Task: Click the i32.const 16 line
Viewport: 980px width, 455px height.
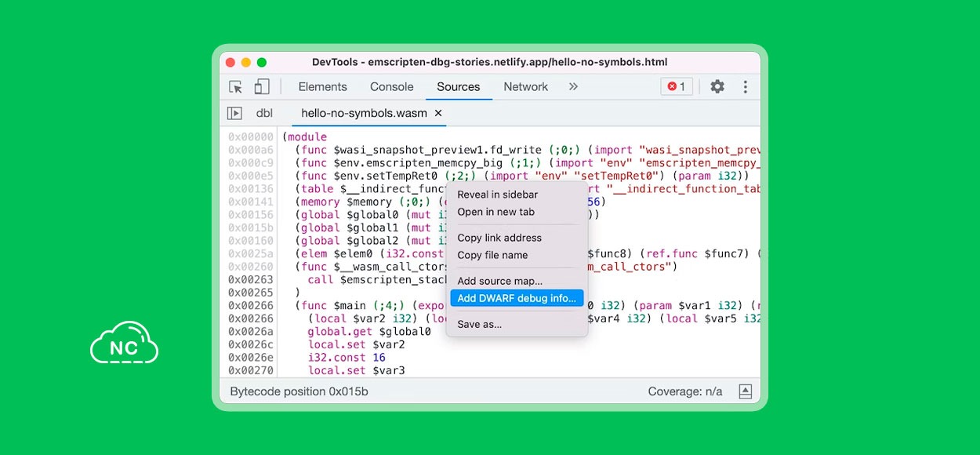Action: [x=347, y=358]
